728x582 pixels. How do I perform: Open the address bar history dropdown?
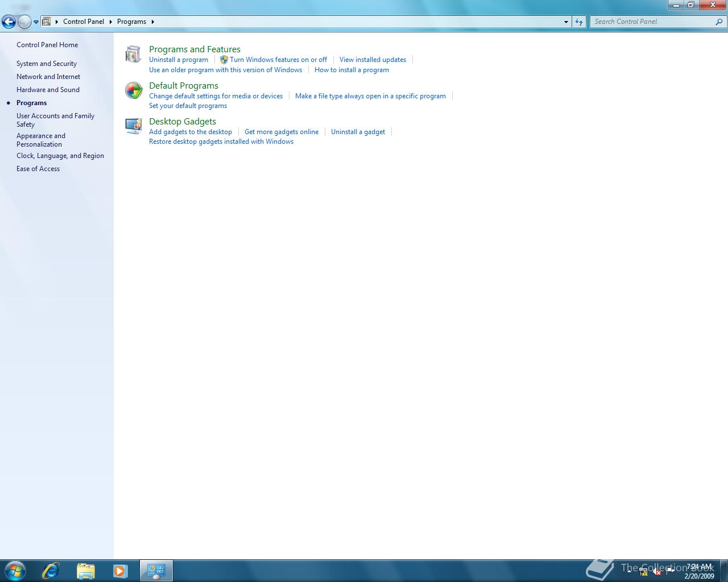point(566,22)
